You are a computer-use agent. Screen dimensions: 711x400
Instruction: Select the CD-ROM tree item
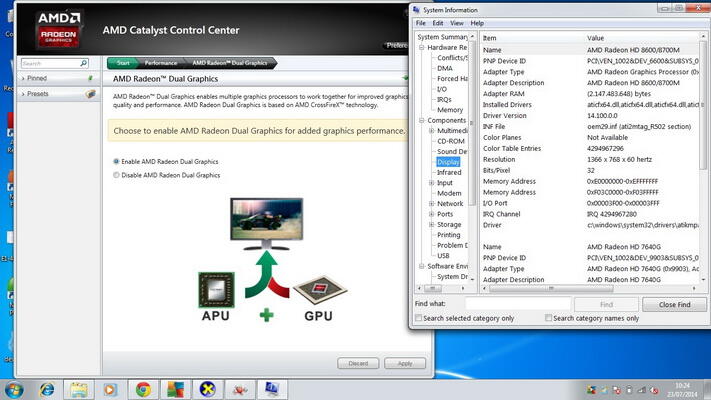click(x=451, y=141)
